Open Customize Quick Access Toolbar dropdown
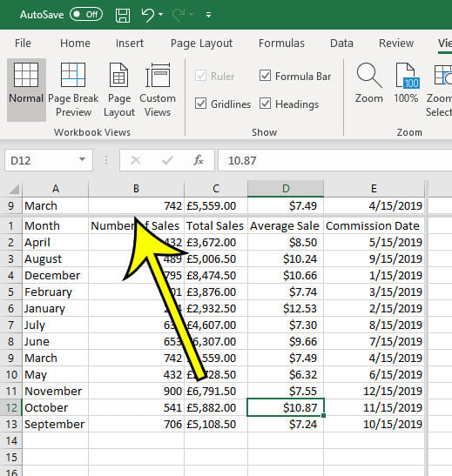This screenshot has height=476, width=452. tap(208, 15)
